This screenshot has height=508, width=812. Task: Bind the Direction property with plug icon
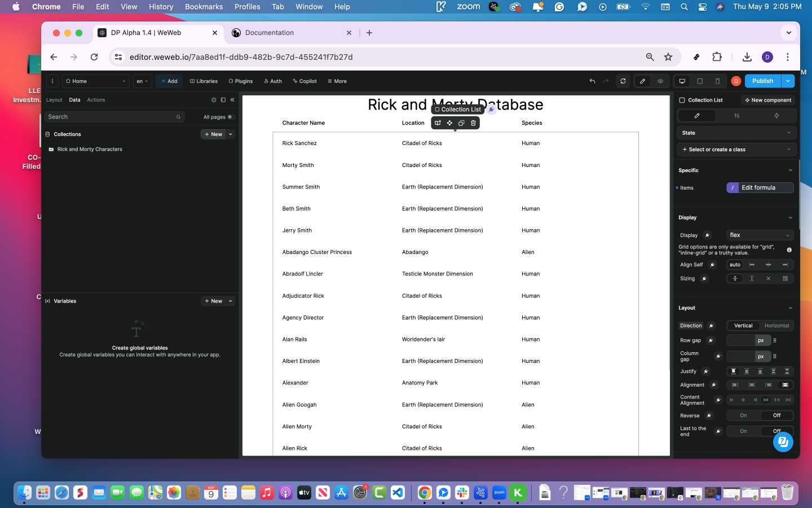pyautogui.click(x=711, y=326)
